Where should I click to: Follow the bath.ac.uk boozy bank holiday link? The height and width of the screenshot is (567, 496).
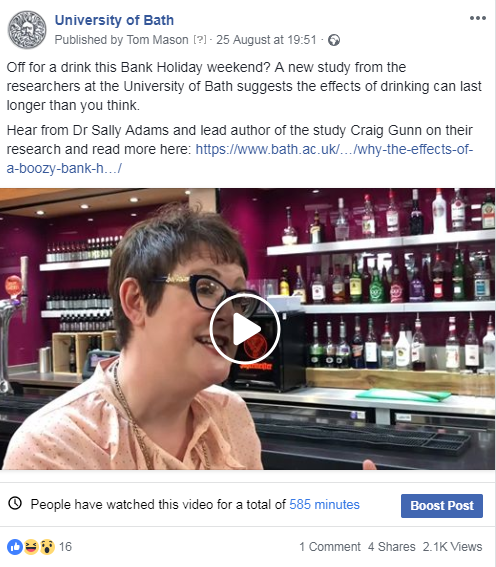[240, 159]
